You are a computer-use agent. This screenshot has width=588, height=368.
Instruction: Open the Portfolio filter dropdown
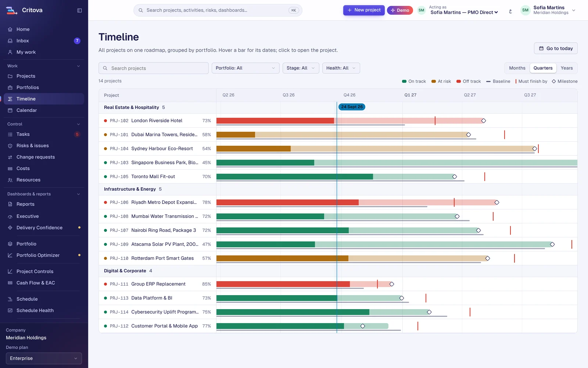click(245, 68)
